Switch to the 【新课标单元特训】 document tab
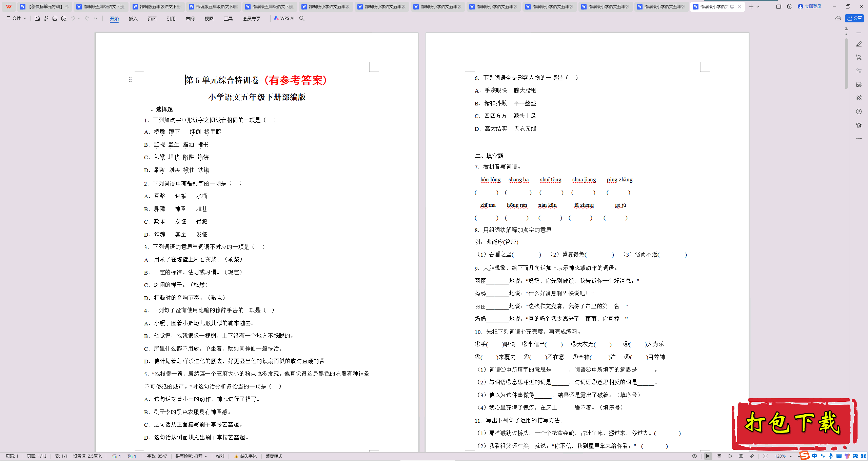This screenshot has height=461, width=868. (x=44, y=6)
